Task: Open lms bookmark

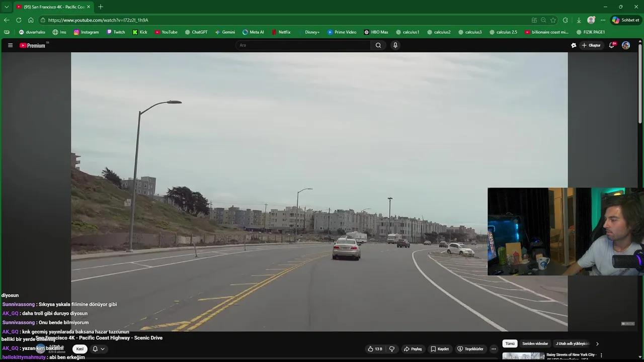Action: [x=59, y=32]
